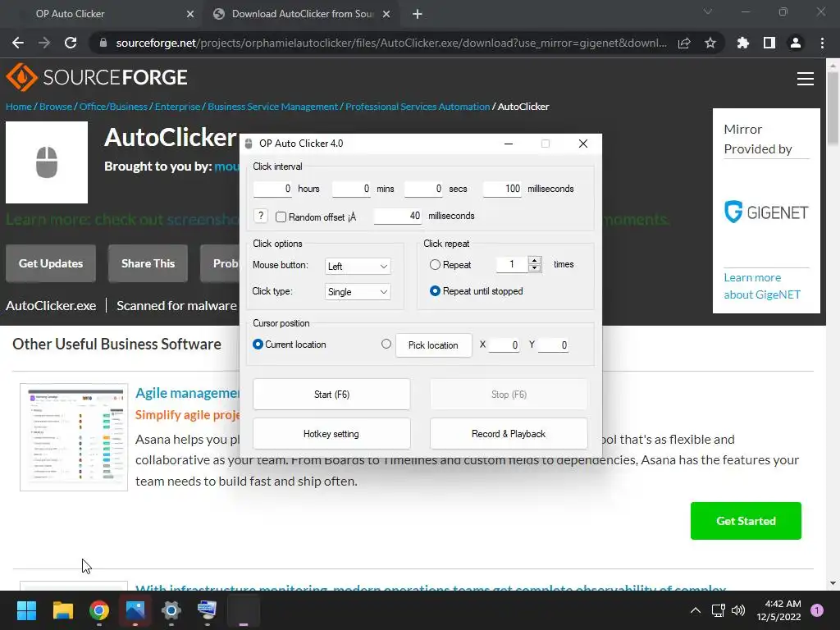Open the Click type dropdown
The image size is (840, 630).
coord(358,292)
